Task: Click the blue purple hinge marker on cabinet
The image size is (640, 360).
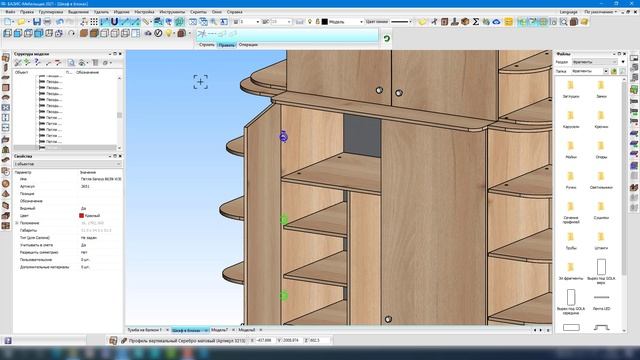Action: 283,136
